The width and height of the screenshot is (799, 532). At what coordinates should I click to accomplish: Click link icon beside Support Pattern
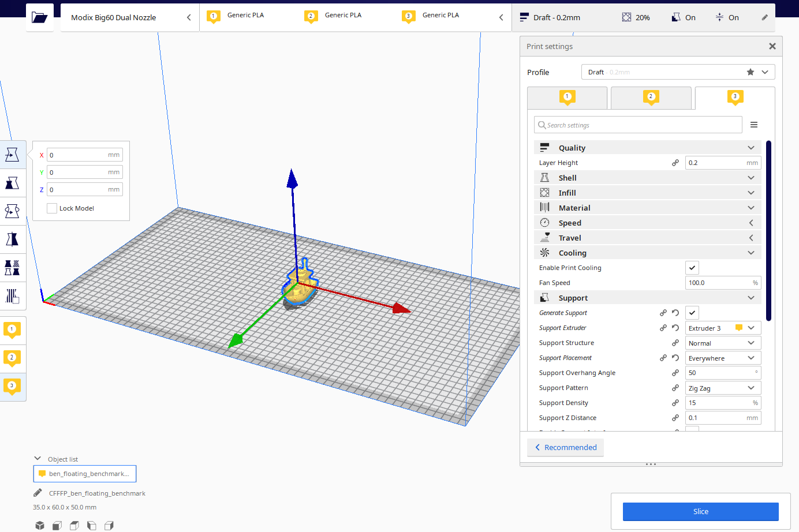pyautogui.click(x=675, y=388)
